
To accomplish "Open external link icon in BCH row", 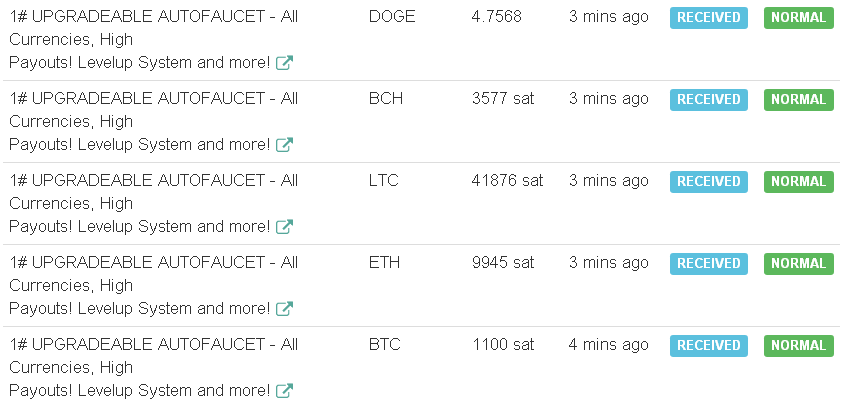I will point(284,145).
